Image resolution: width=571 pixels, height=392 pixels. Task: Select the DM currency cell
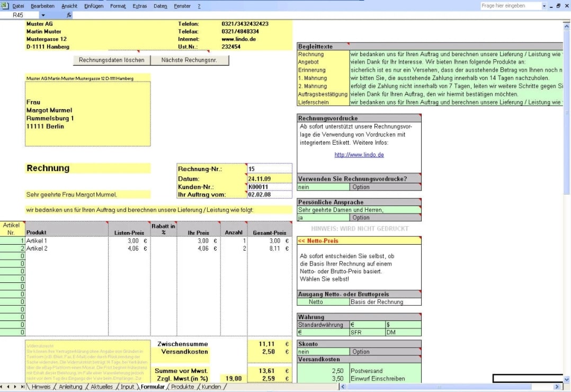pos(403,332)
